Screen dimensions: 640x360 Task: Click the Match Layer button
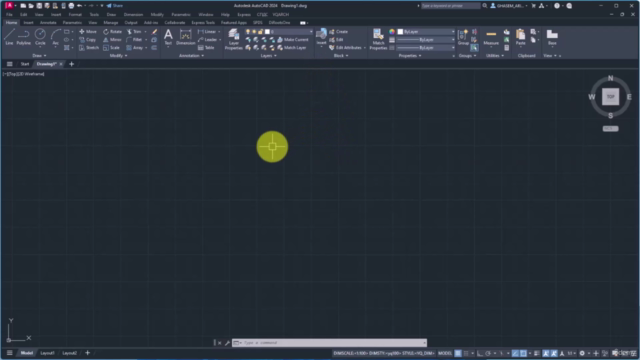click(x=291, y=48)
